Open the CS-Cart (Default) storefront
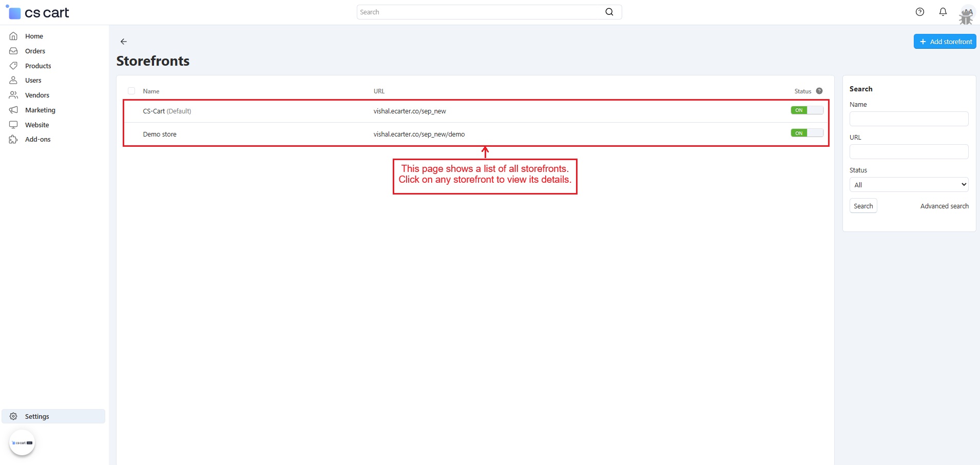Viewport: 980px width, 465px height. tap(167, 111)
